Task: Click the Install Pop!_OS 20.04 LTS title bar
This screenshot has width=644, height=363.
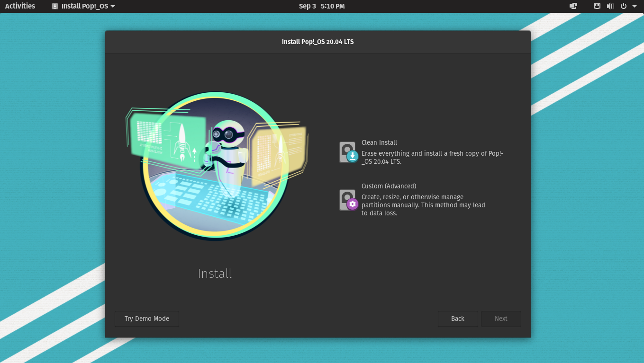Action: pos(318,42)
